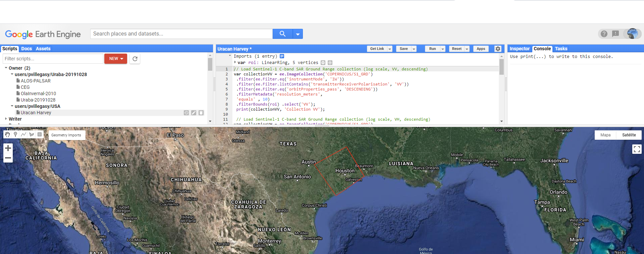Switch to the Console tab

[x=542, y=49]
